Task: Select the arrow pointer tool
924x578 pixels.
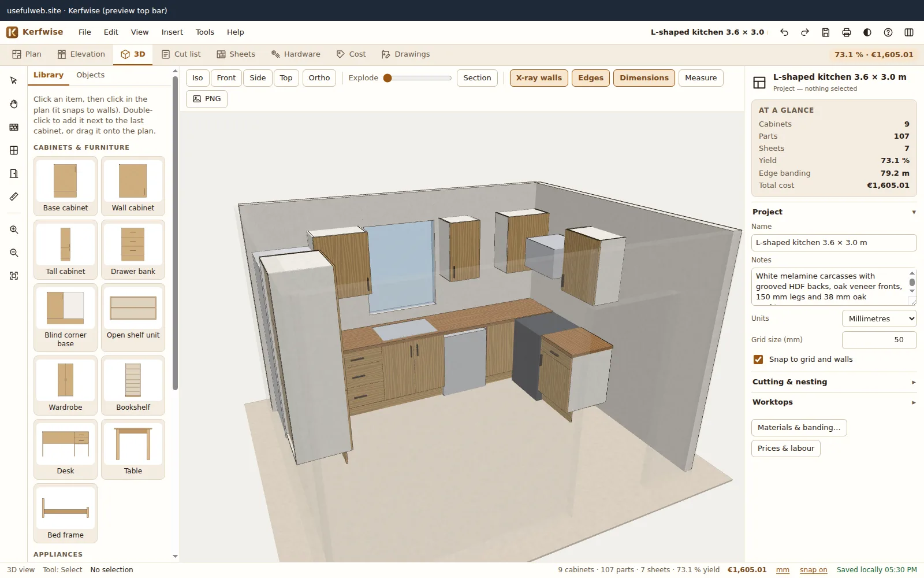Action: [14, 80]
